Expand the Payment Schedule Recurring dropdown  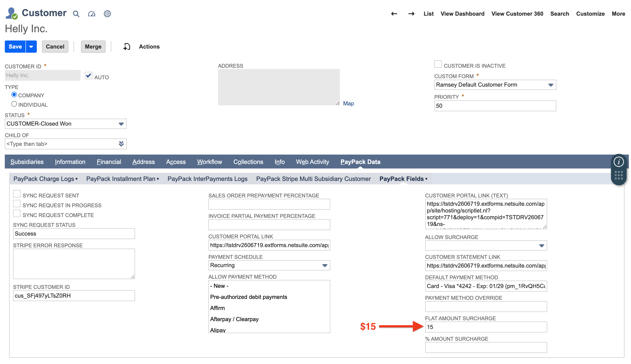pyautogui.click(x=269, y=265)
